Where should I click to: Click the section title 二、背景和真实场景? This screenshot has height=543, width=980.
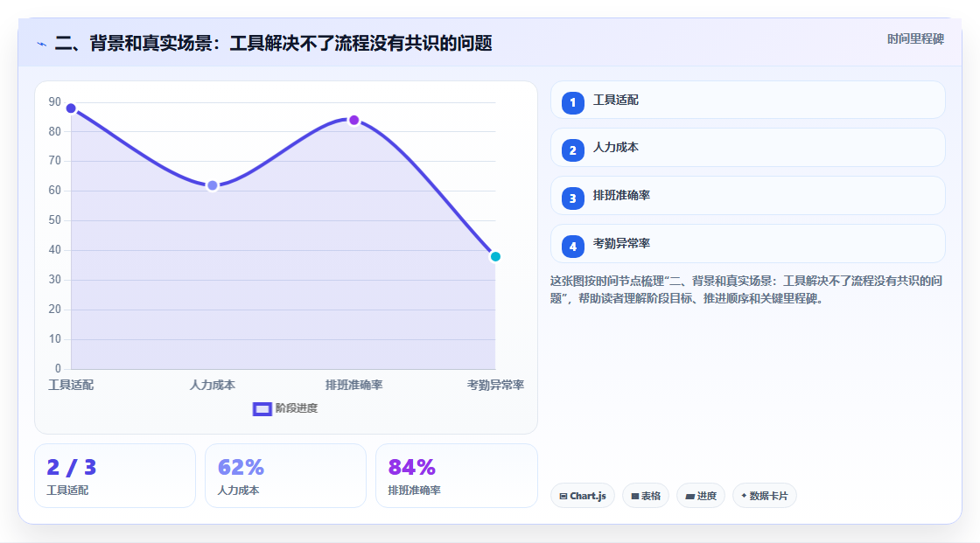[x=273, y=43]
